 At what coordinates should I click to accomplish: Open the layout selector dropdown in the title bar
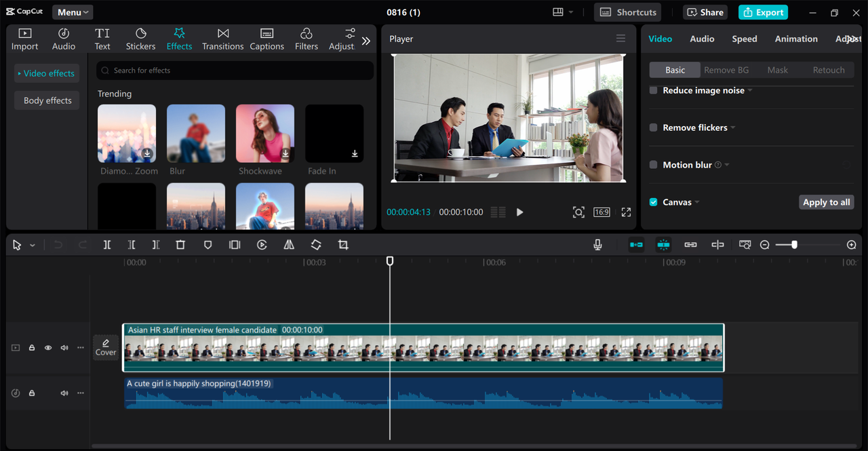[x=563, y=12]
